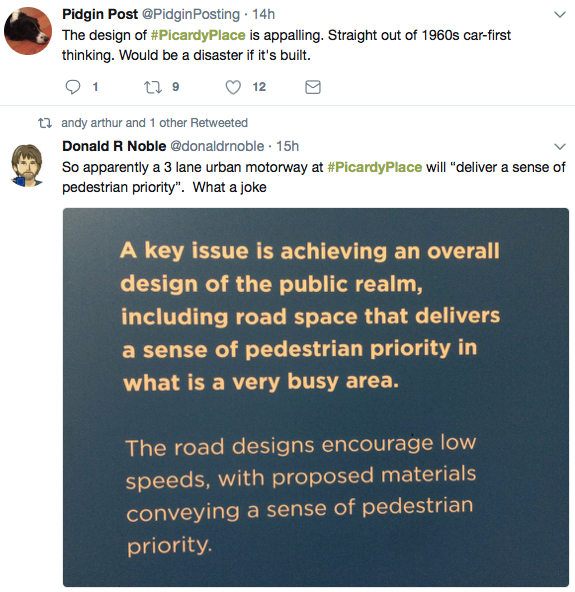This screenshot has width=575, height=592.
Task: Click the direct message envelope icon
Action: tap(313, 87)
